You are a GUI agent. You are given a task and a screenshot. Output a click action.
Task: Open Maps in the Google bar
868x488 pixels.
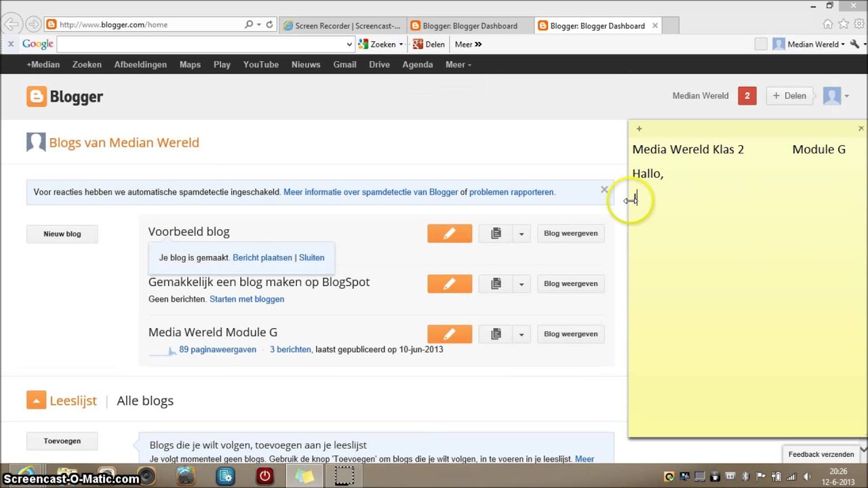point(190,64)
